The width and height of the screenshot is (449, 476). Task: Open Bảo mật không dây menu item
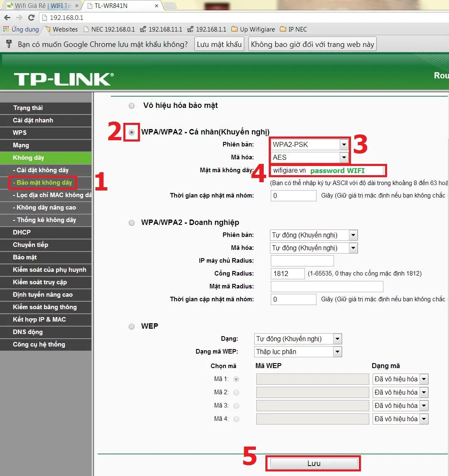click(42, 183)
